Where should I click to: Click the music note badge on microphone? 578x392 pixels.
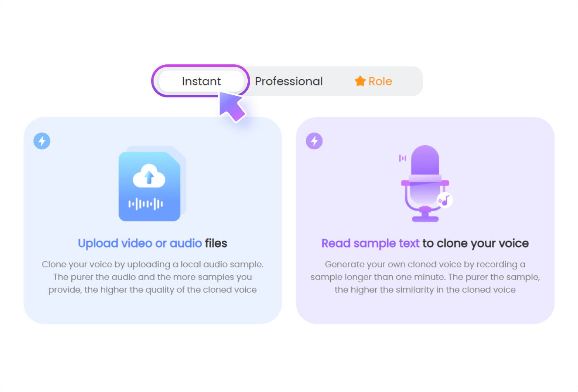[x=445, y=201]
